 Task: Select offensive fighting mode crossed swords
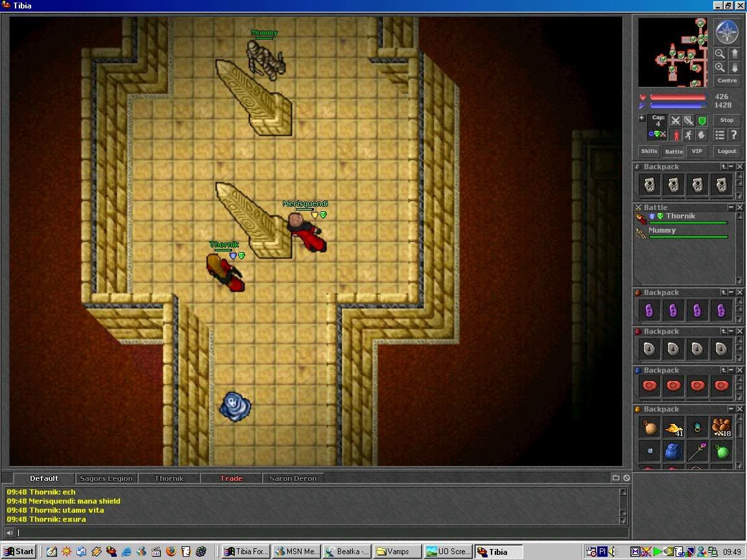tap(675, 121)
